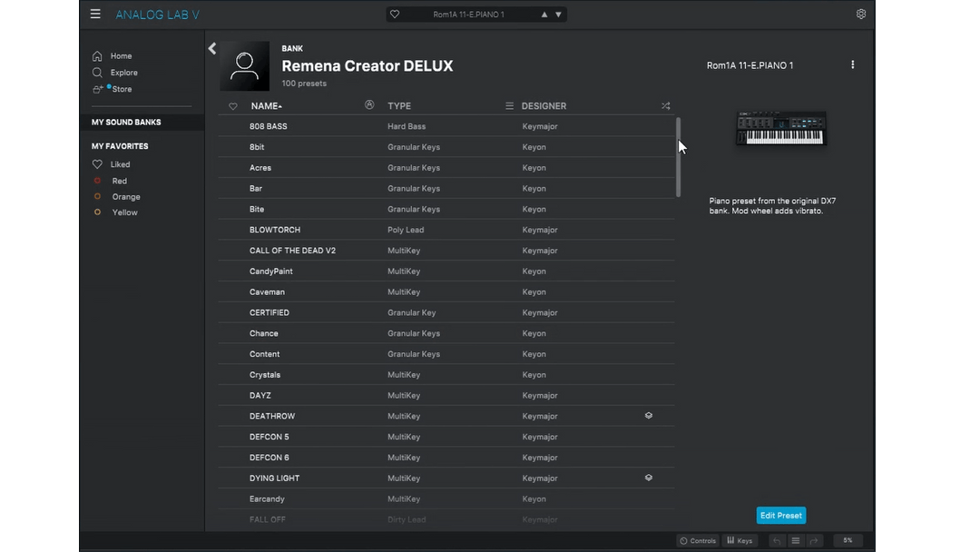The width and height of the screenshot is (980, 552).
Task: Toggle the Controls panel
Action: [x=698, y=541]
